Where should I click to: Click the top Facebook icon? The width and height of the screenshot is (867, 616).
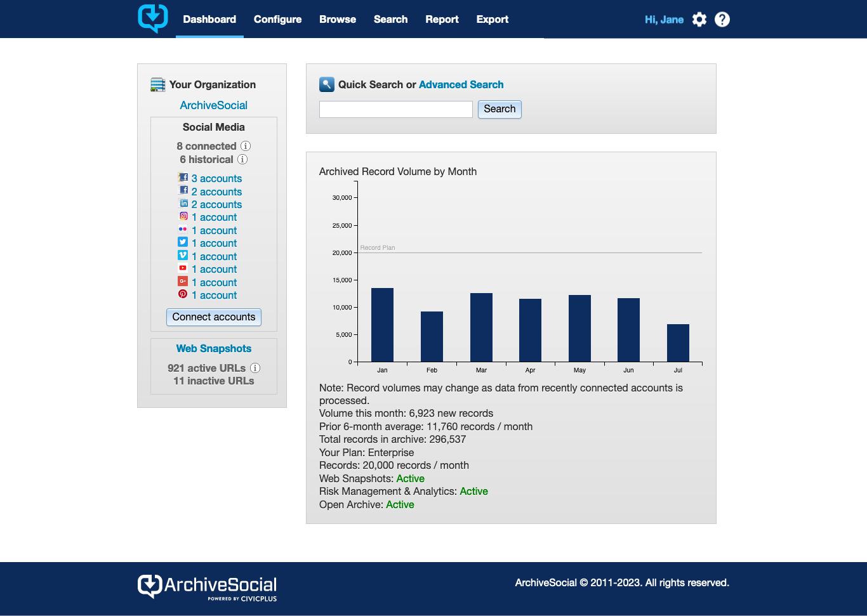183,178
